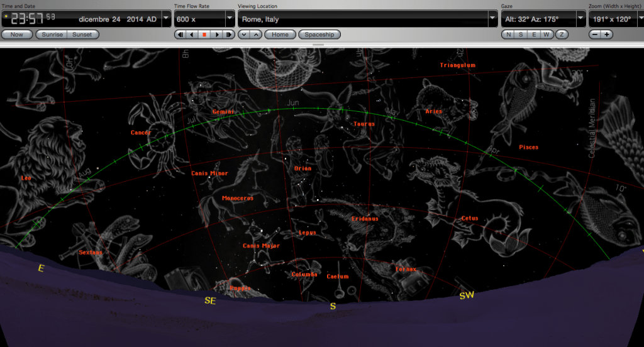This screenshot has height=347, width=644.
Task: Open the Time and Date dropdown arrow
Action: pos(166,19)
